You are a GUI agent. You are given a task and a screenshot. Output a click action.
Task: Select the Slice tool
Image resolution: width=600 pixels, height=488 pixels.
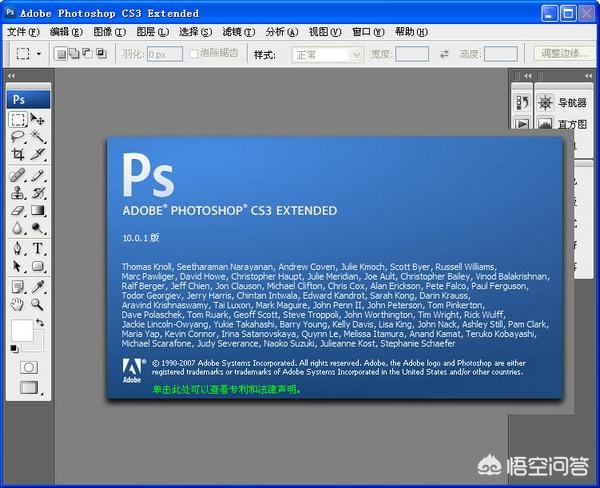click(x=38, y=154)
